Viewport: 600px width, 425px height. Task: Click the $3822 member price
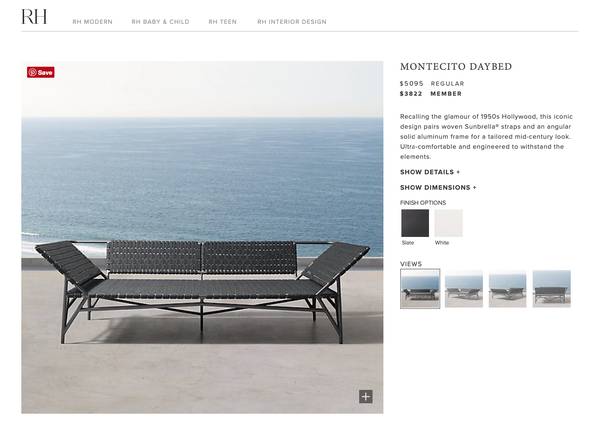pos(411,94)
